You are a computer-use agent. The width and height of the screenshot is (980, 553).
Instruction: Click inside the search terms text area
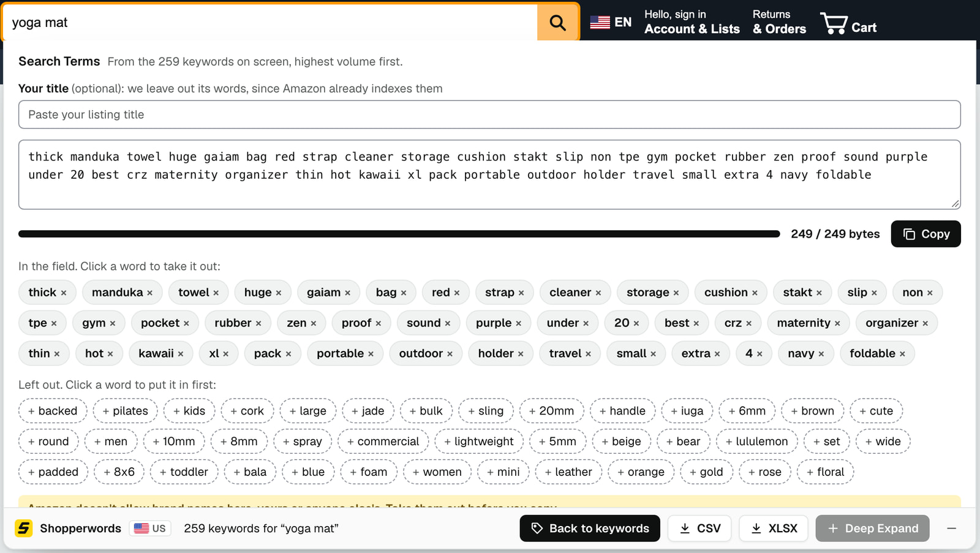489,175
